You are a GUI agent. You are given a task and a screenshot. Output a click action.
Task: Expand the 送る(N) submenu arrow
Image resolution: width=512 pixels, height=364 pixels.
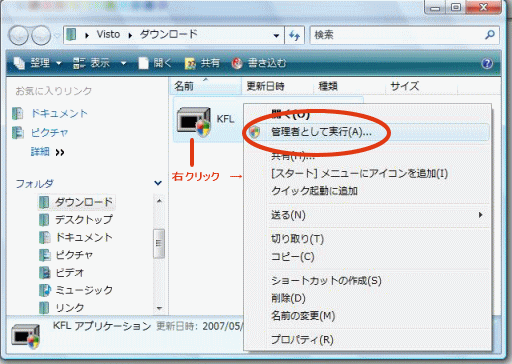pos(480,215)
